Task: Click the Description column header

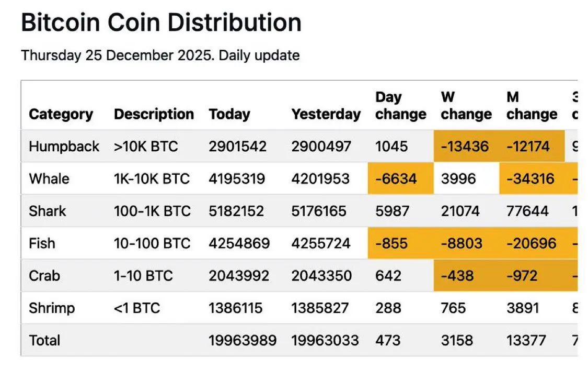Action: (x=154, y=114)
